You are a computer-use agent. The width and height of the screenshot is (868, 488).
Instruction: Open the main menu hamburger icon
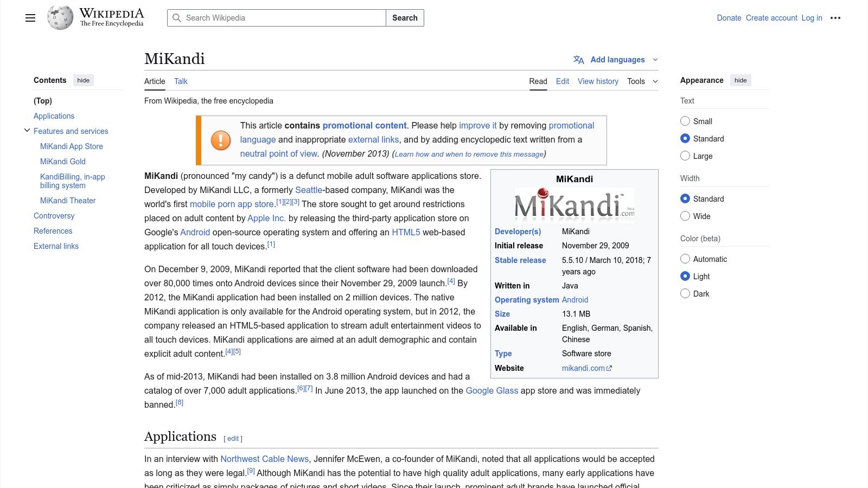(x=30, y=18)
